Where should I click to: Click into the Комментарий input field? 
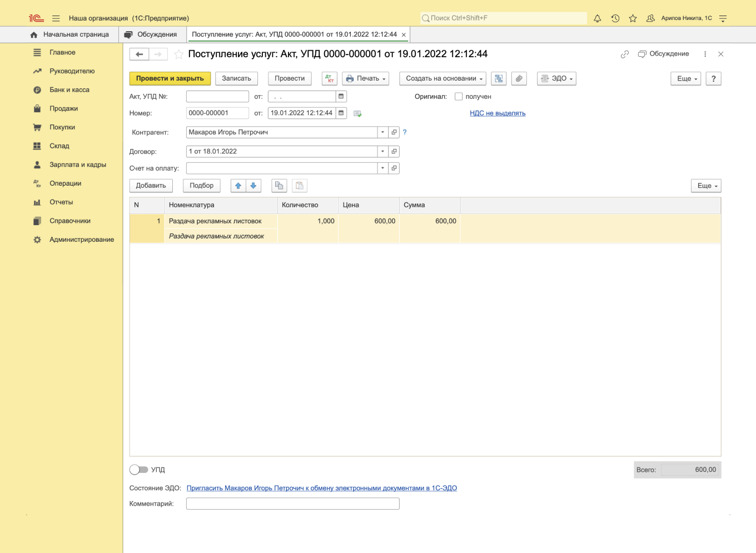[x=292, y=504]
